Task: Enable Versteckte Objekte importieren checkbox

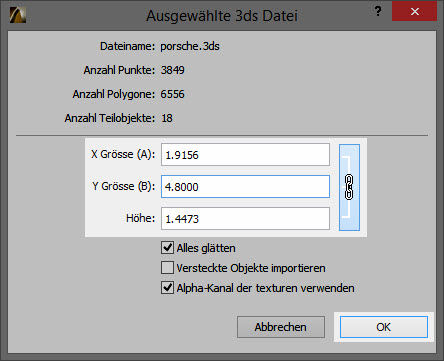Action: (167, 268)
